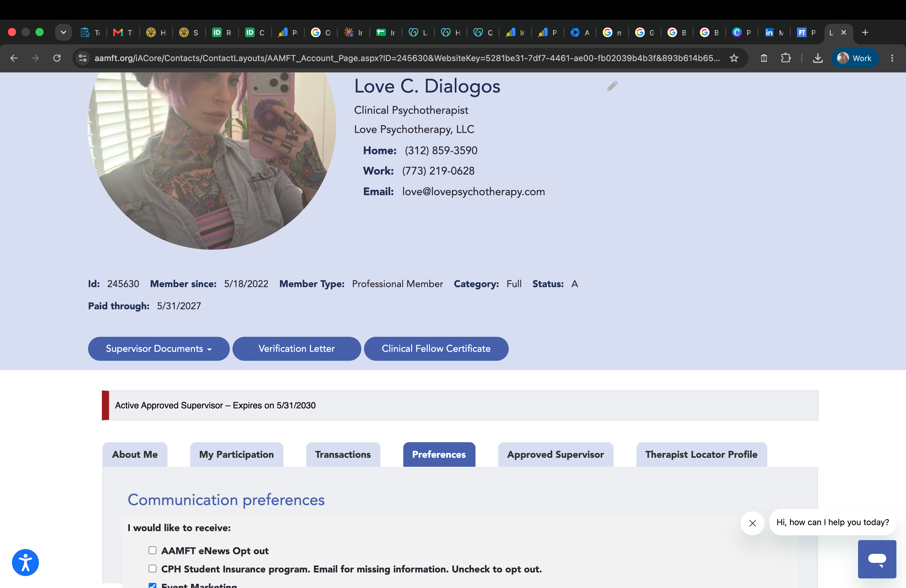Switch to My Participation tab
Image resolution: width=906 pixels, height=588 pixels.
(236, 454)
